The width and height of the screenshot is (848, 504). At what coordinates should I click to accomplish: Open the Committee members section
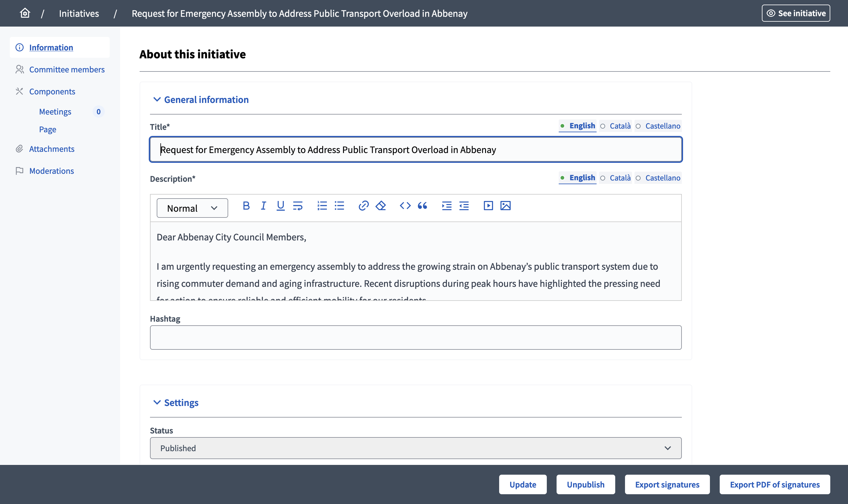67,69
